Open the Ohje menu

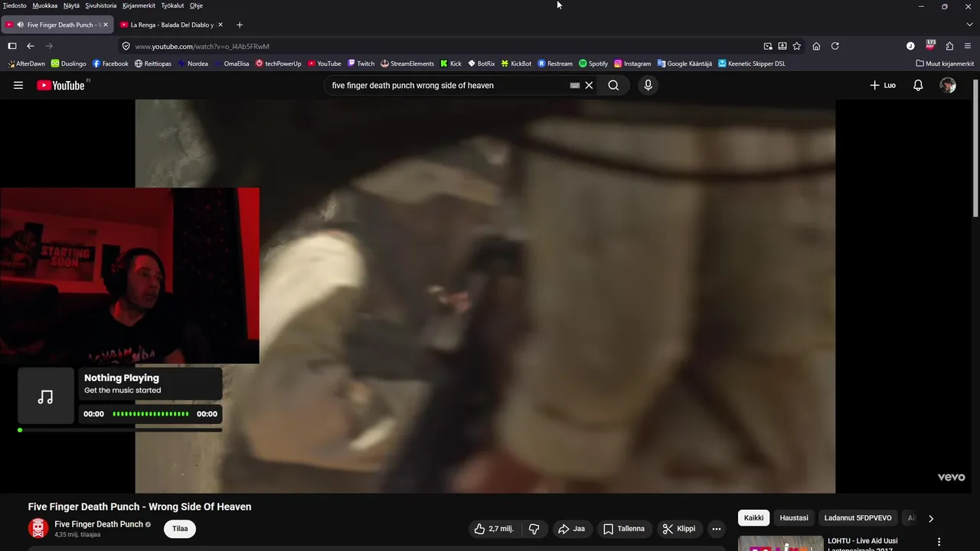coord(196,5)
